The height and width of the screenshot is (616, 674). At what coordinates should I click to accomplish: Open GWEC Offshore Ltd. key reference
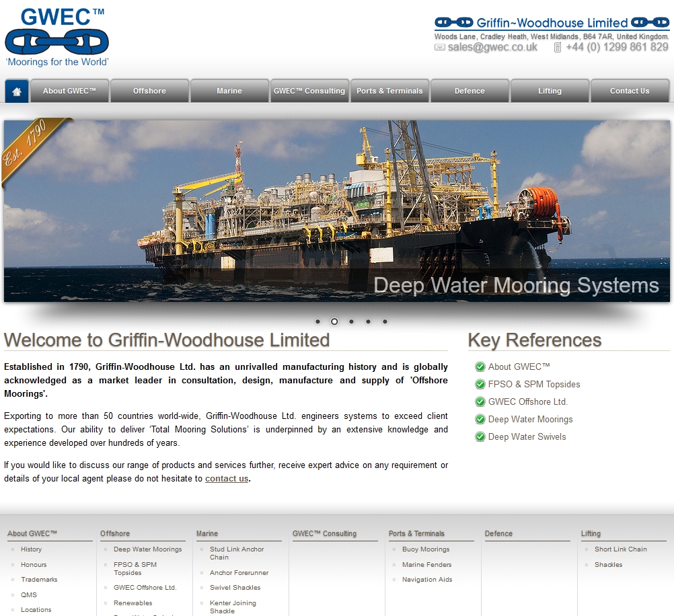(x=528, y=402)
